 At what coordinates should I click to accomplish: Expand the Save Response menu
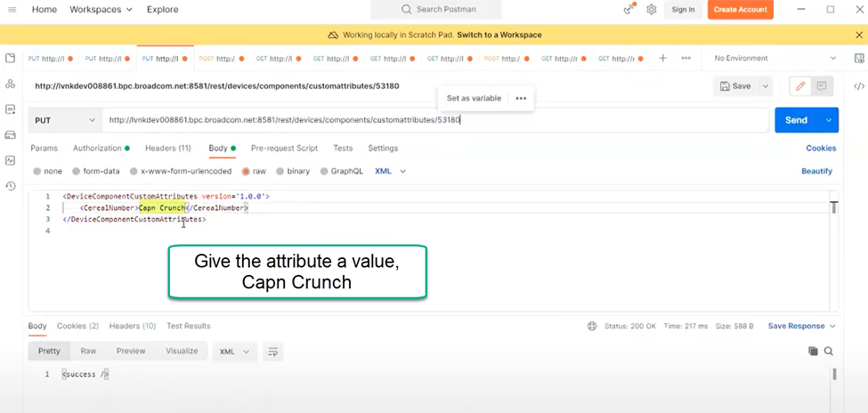pos(801,326)
